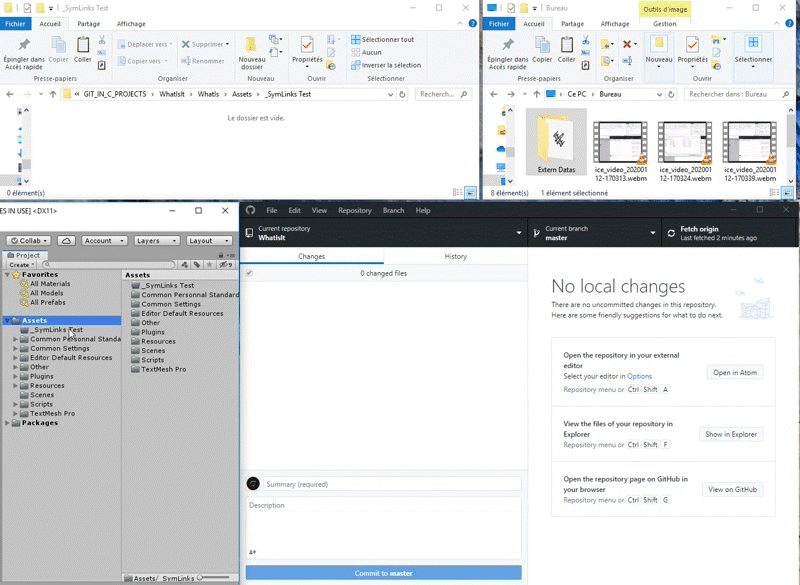Click Unity search by type filter icon

185,265
